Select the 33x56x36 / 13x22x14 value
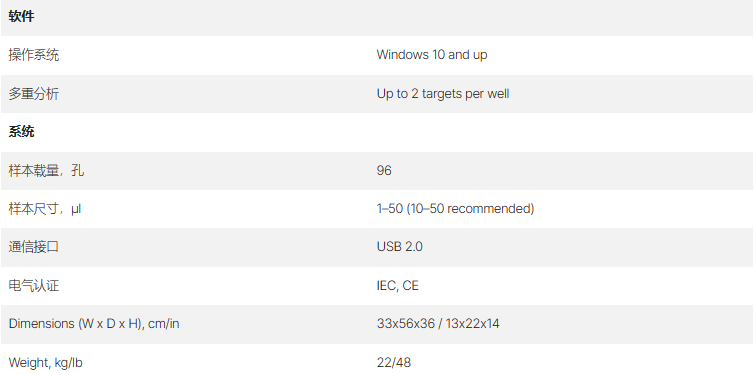Image resolution: width=756 pixels, height=375 pixels. pos(438,323)
